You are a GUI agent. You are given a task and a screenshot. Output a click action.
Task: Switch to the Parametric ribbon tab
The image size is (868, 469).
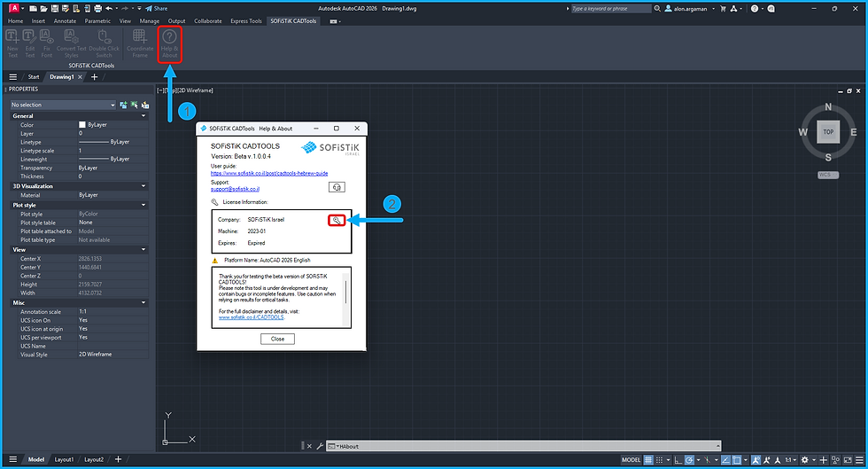97,21
